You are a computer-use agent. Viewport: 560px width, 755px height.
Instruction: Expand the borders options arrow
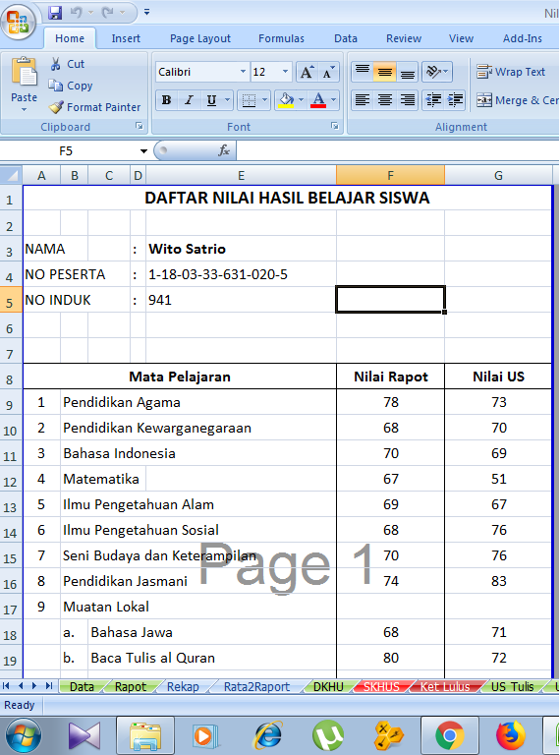point(264,100)
